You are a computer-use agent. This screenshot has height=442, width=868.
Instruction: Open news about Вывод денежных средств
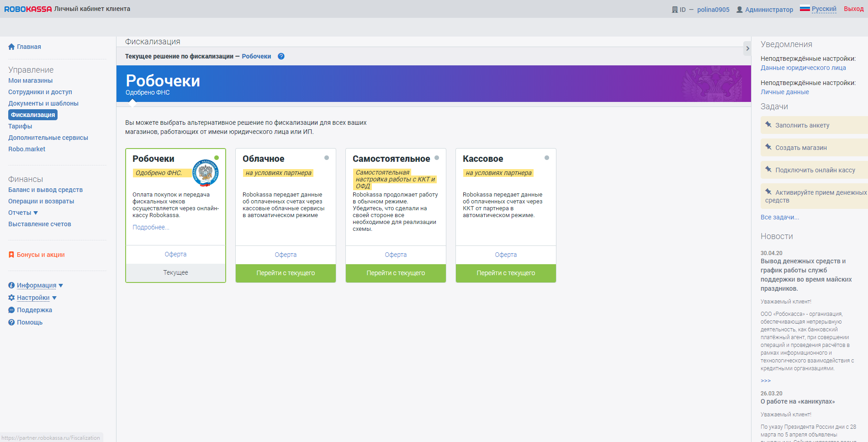coord(806,275)
